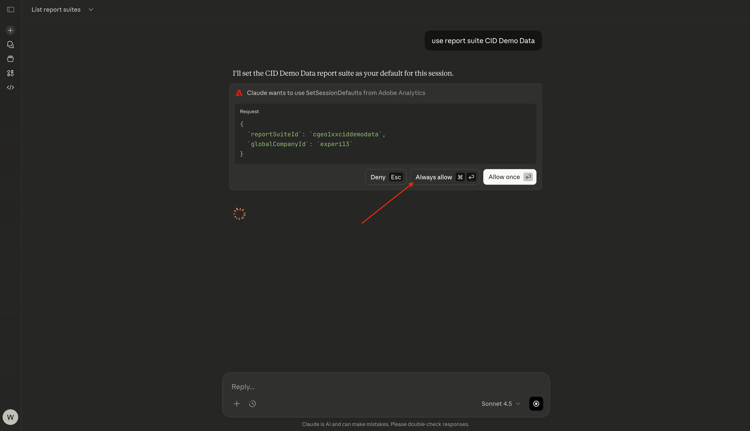Focus the Reply input field

point(386,387)
